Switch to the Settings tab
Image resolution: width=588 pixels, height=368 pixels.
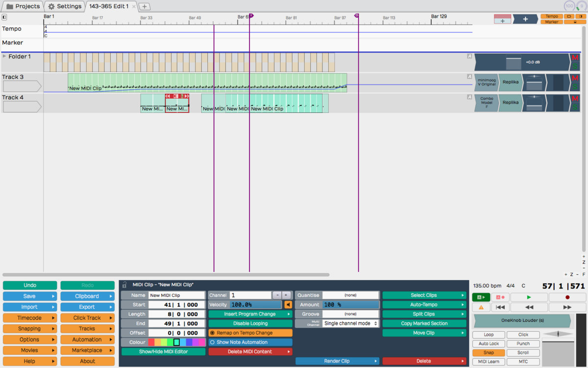[x=65, y=6]
